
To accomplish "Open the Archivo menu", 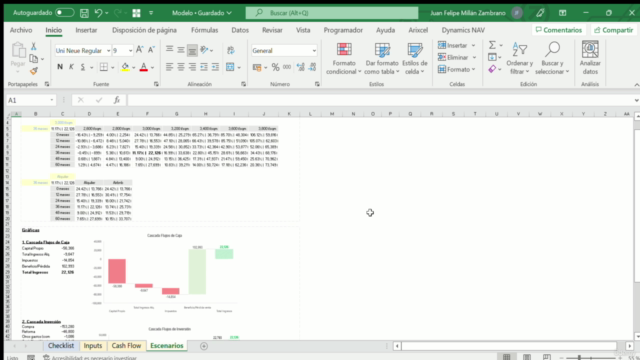I will (x=21, y=30).
